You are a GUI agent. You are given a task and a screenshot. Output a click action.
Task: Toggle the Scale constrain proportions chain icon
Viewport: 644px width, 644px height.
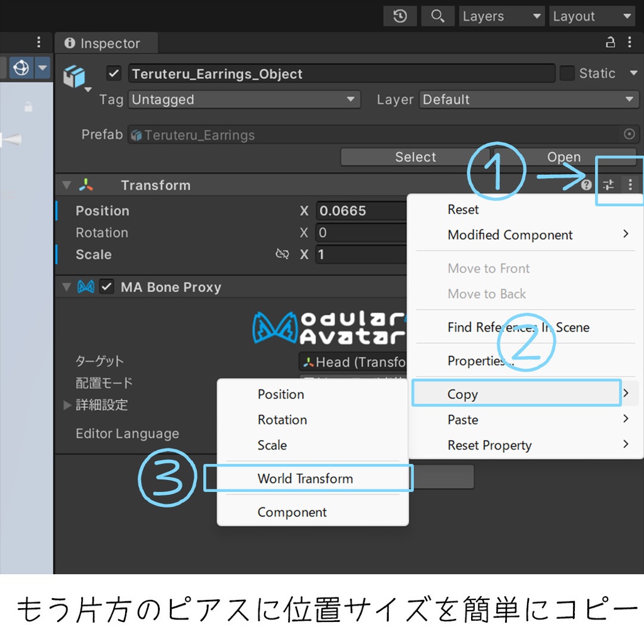point(282,255)
